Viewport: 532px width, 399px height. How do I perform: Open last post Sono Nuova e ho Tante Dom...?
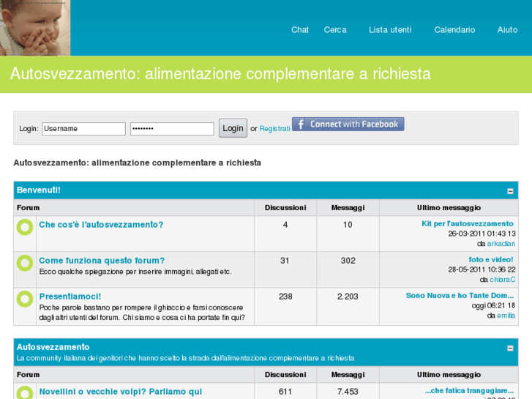click(x=460, y=296)
